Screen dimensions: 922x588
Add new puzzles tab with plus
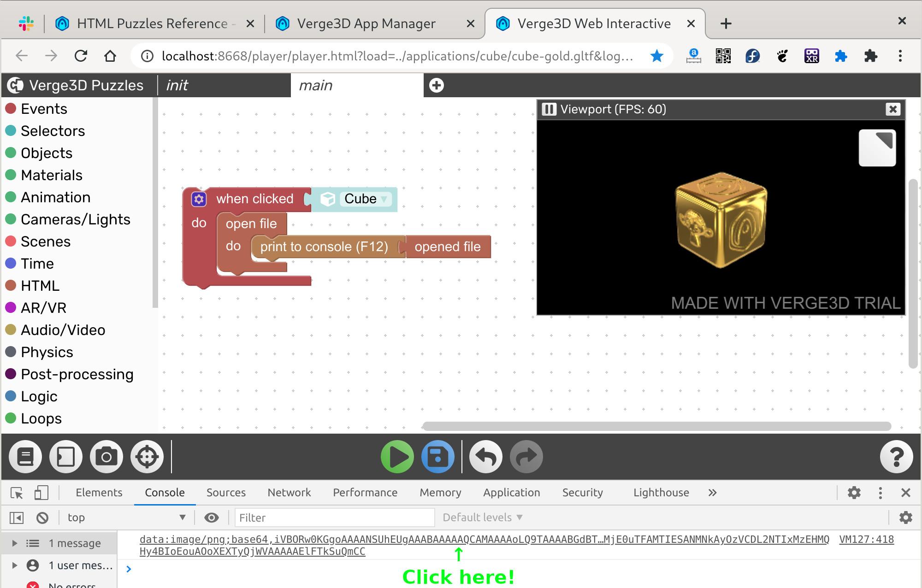436,85
